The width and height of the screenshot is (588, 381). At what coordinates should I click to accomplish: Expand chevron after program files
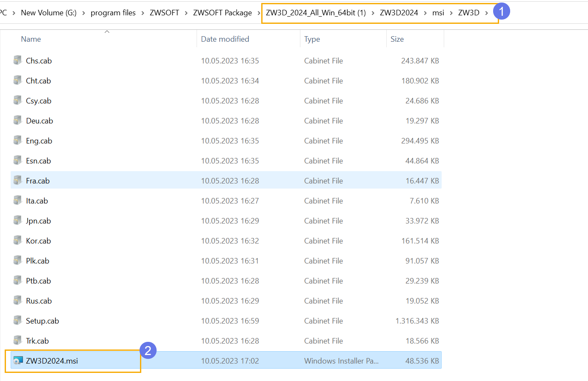(x=143, y=13)
